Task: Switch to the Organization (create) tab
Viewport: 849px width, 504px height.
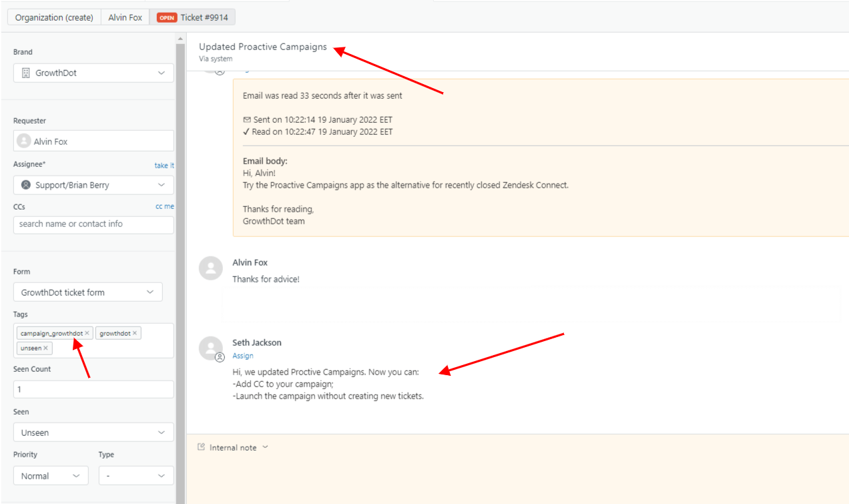Action: point(54,17)
